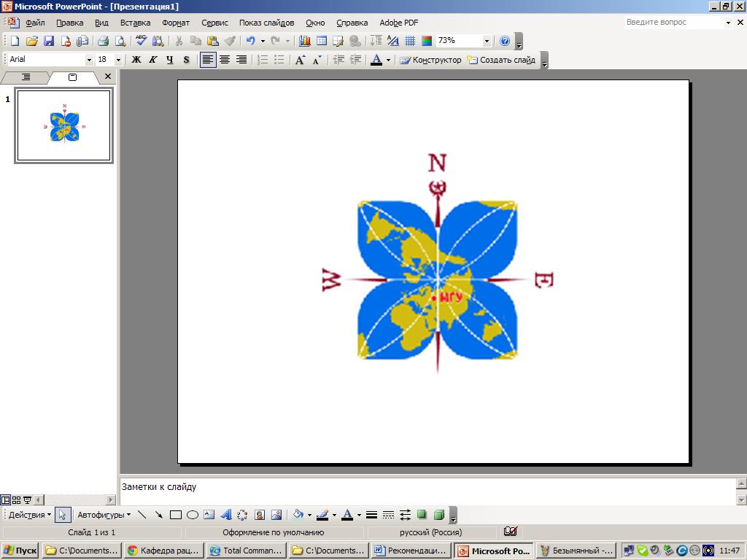
Task: Toggle bulleted list
Action: tap(279, 60)
